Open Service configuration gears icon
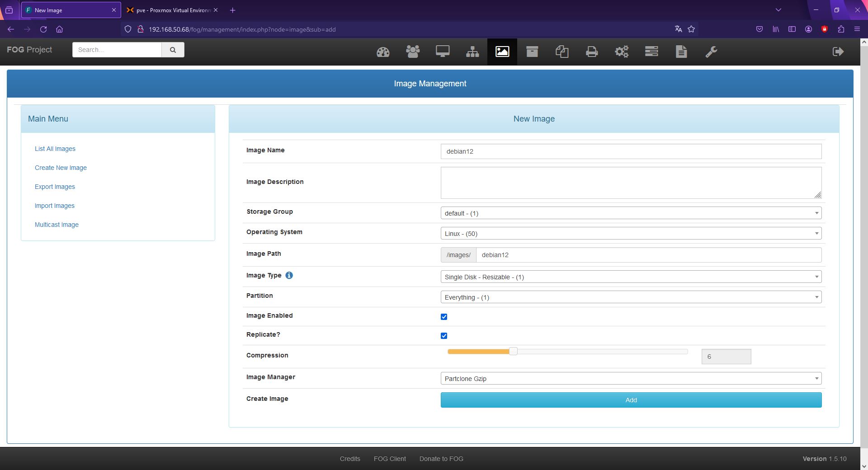The height and width of the screenshot is (470, 868). click(622, 52)
